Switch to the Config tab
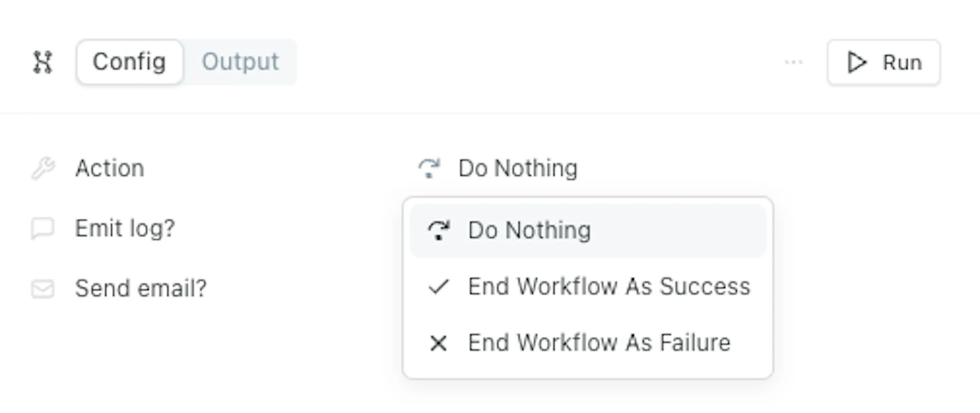 point(129,62)
